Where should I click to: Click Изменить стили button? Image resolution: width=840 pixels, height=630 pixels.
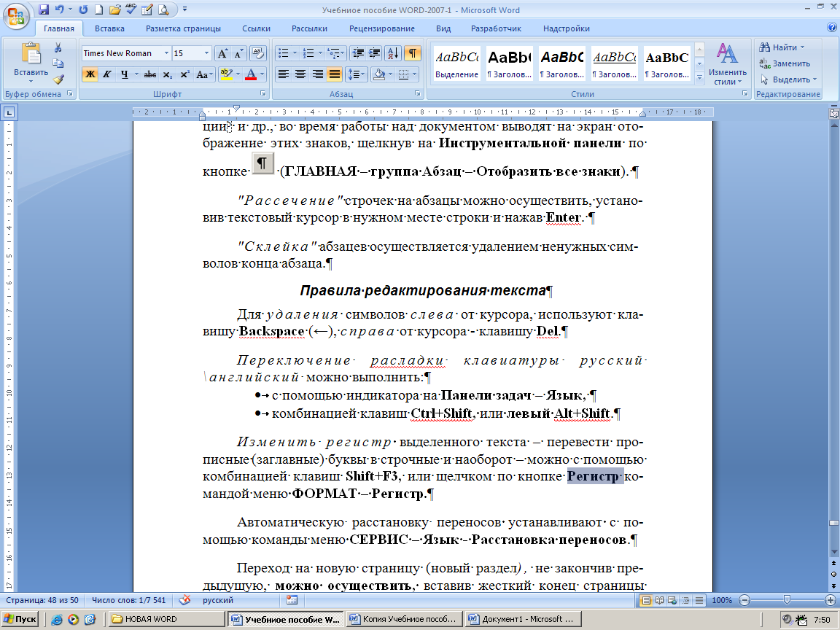coord(728,64)
